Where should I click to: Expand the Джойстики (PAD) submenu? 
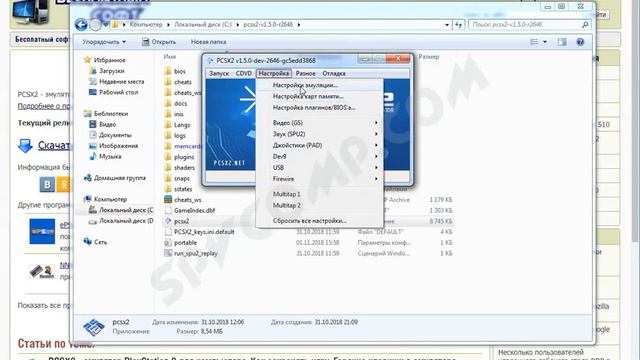319,145
